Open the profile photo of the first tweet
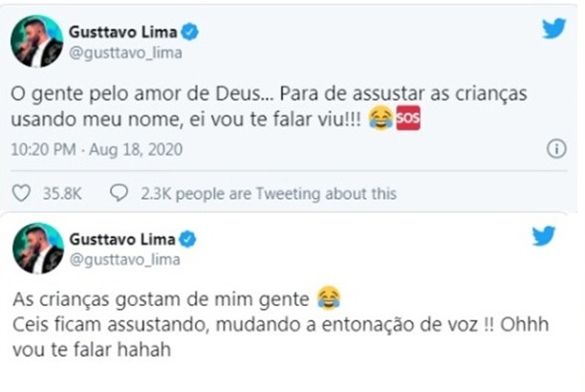The image size is (585, 392). tap(36, 40)
